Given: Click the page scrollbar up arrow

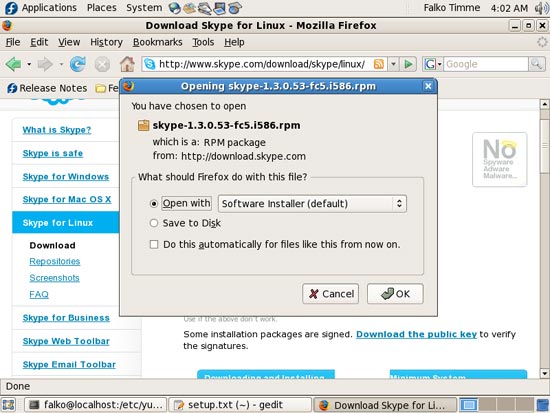Looking at the screenshot, I should point(544,104).
